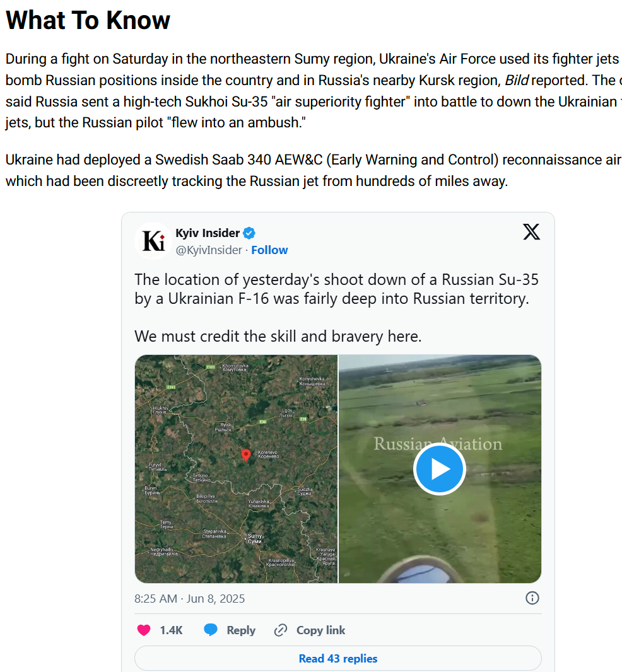Open the Kyiv Insider display name
Image resolution: width=622 pixels, height=672 pixels.
(x=208, y=233)
